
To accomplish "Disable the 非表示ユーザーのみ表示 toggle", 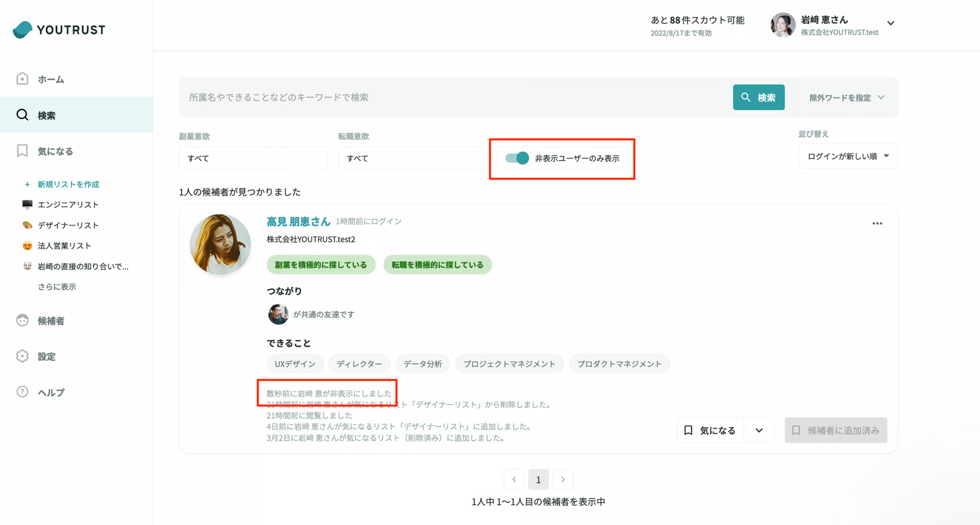I will tap(517, 158).
